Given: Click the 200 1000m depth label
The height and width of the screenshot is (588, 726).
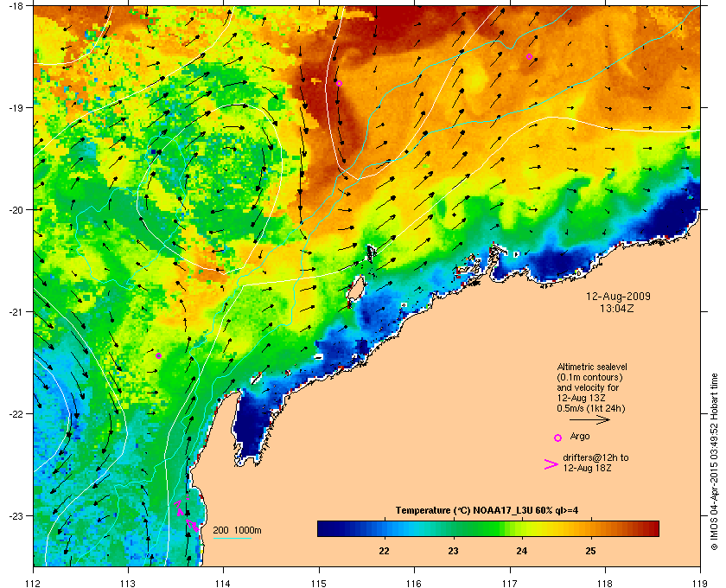Looking at the screenshot, I should (x=237, y=531).
